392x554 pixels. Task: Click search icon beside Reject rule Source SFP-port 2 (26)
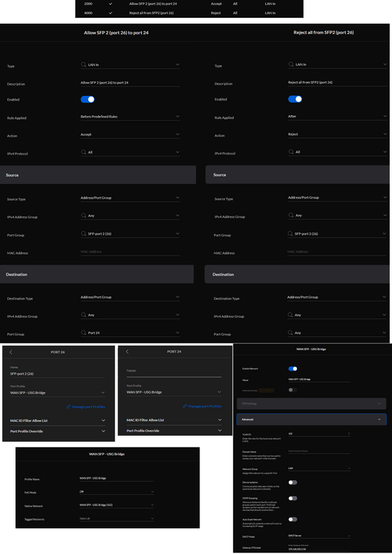[291, 233]
